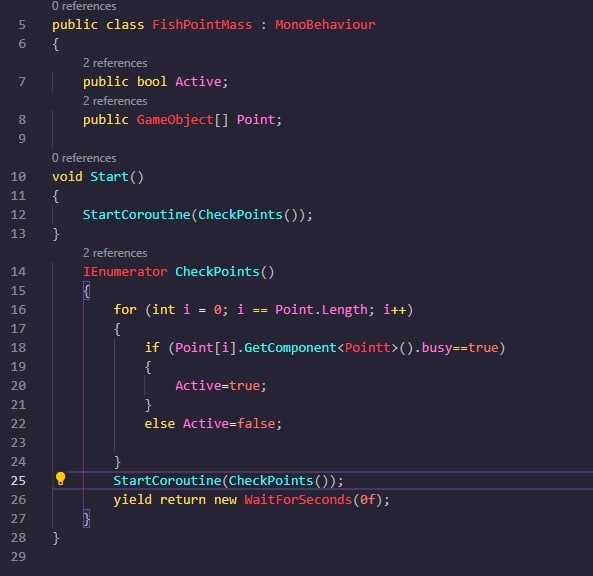
Task: Click StartCoroutine call on line 25
Action: click(x=167, y=481)
